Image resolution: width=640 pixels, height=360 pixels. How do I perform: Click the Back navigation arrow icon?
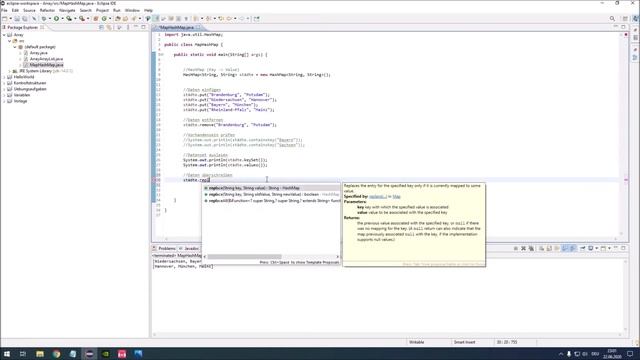(229, 18)
